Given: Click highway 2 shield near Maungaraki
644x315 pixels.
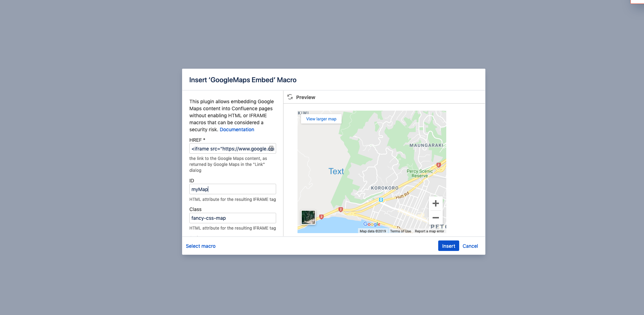Looking at the screenshot, I should click(x=439, y=165).
